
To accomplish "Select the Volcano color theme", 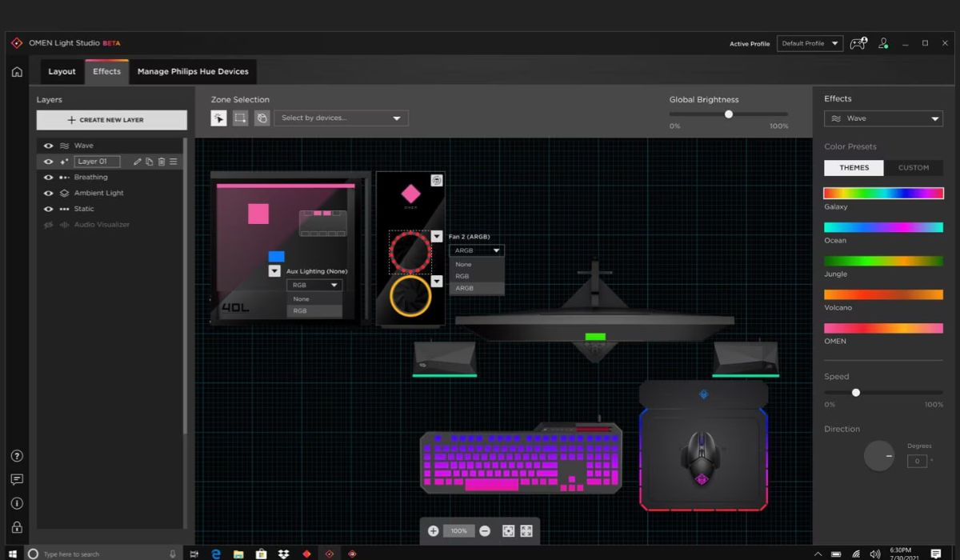I will [x=883, y=294].
